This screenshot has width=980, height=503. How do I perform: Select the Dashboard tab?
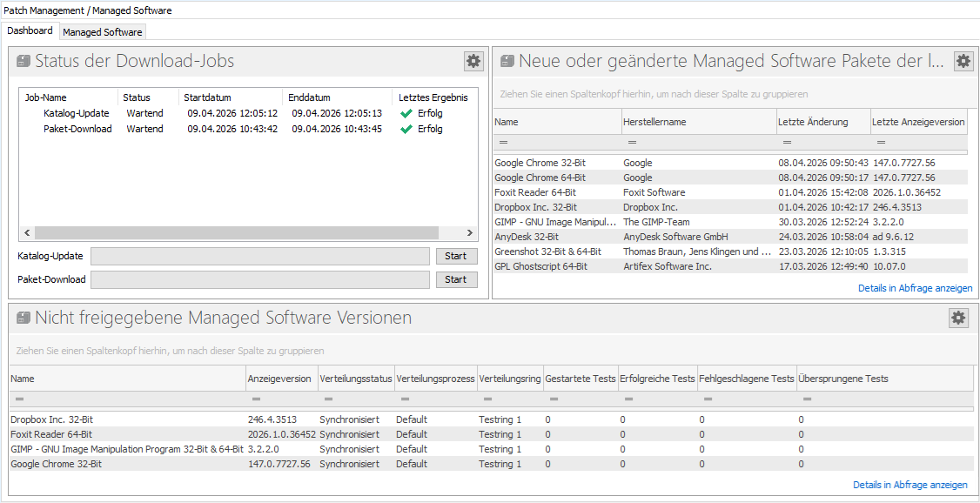(30, 30)
